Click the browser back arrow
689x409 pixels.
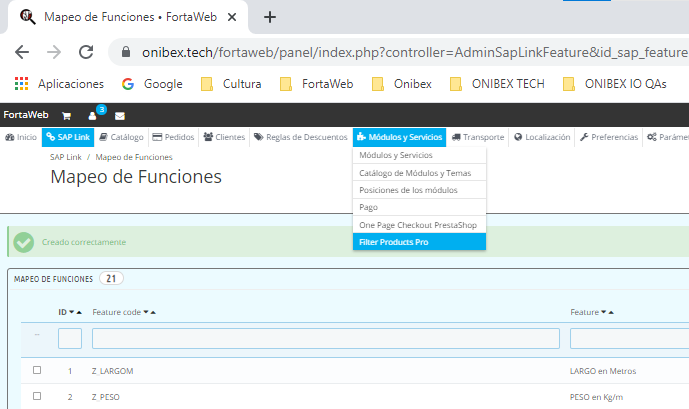coord(22,52)
